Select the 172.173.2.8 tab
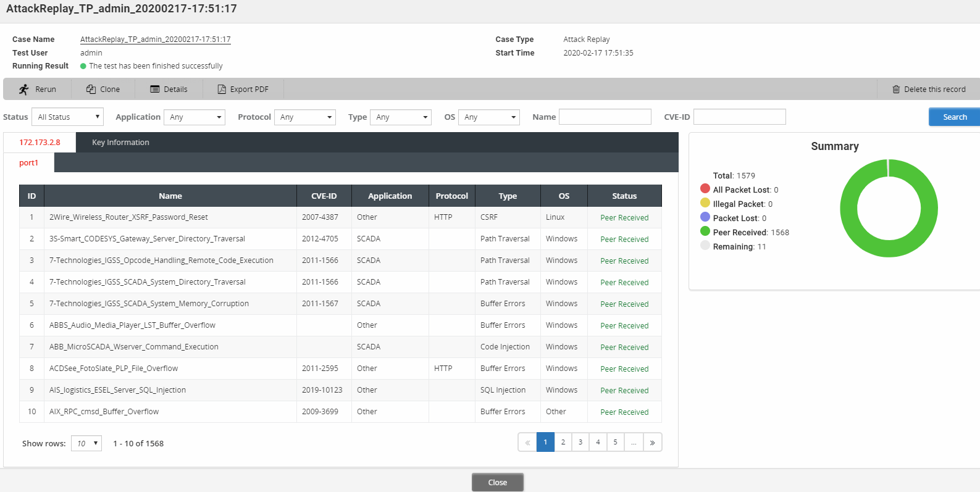Viewport: 980px width, 492px height. [x=40, y=142]
